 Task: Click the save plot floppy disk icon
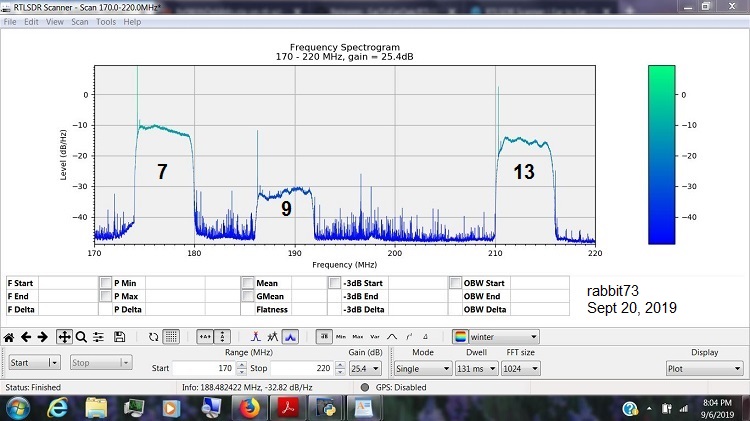[x=119, y=337]
